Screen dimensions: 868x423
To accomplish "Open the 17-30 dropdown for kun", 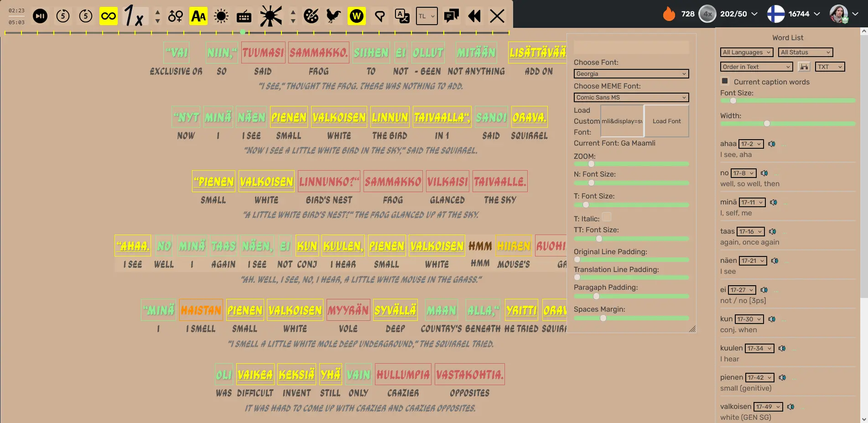I will tap(749, 319).
